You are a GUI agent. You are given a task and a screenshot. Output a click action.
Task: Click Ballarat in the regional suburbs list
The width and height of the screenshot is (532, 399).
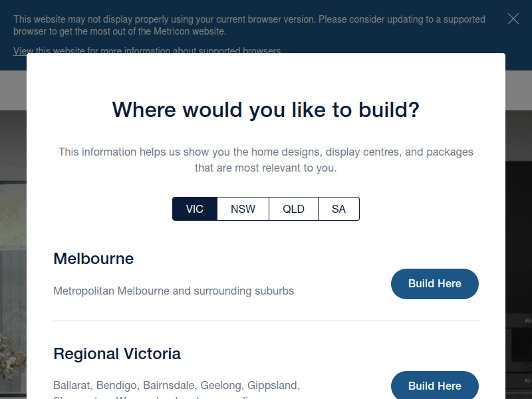click(70, 385)
